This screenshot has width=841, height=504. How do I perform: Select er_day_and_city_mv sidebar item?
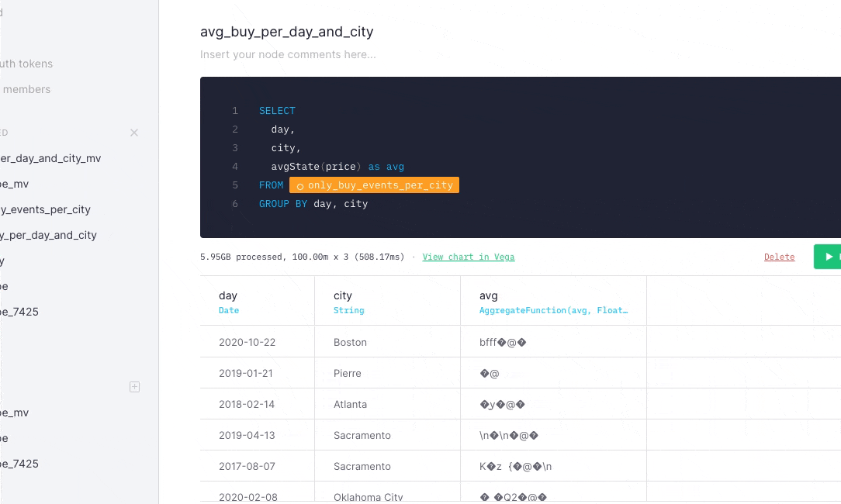[50, 158]
